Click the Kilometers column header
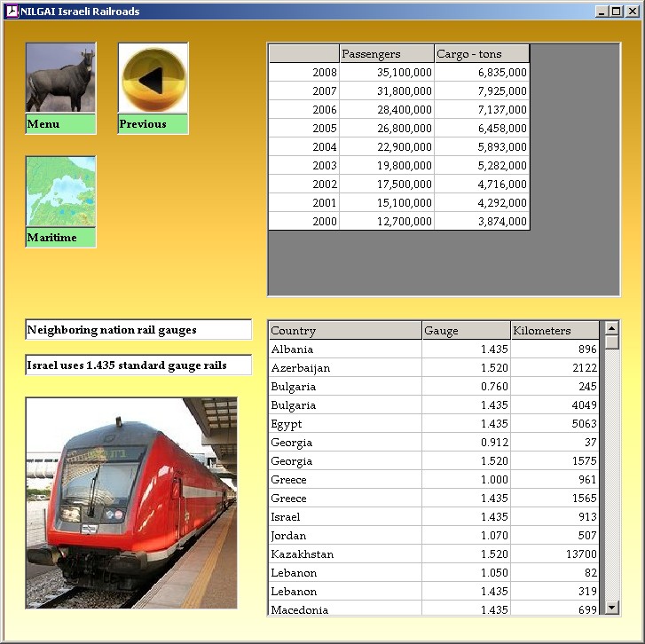The height and width of the screenshot is (644, 645). coord(555,331)
